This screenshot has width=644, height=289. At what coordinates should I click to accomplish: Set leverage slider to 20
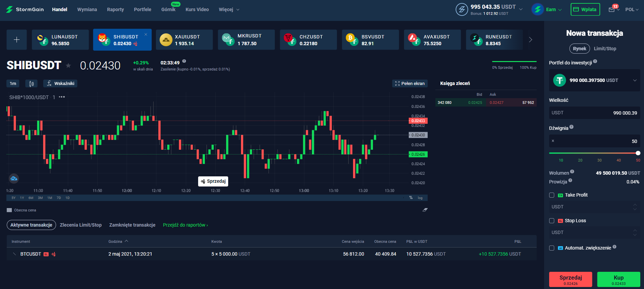(580, 160)
